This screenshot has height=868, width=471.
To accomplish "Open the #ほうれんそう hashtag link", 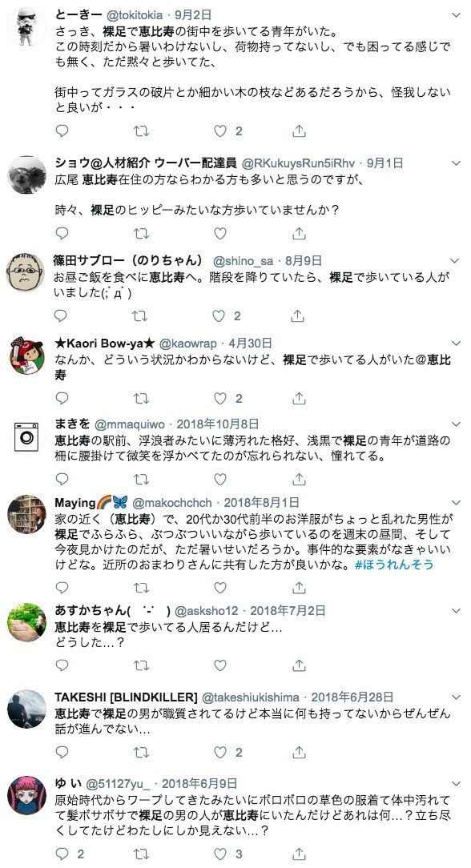I will 393,565.
